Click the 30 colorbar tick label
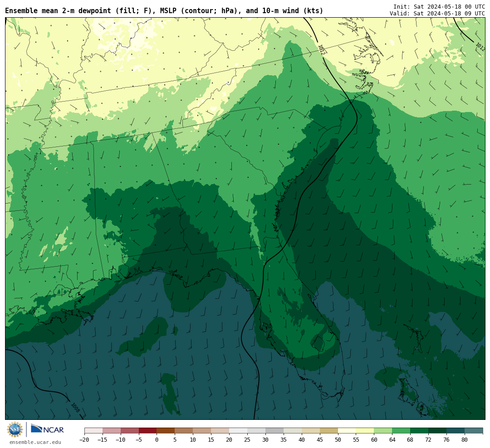490x448 pixels. pos(265,440)
